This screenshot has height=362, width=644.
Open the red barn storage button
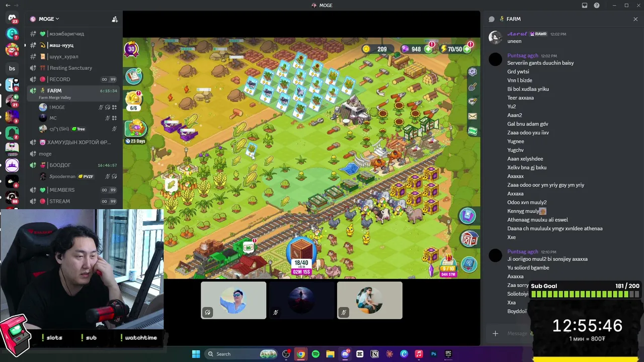(x=468, y=240)
